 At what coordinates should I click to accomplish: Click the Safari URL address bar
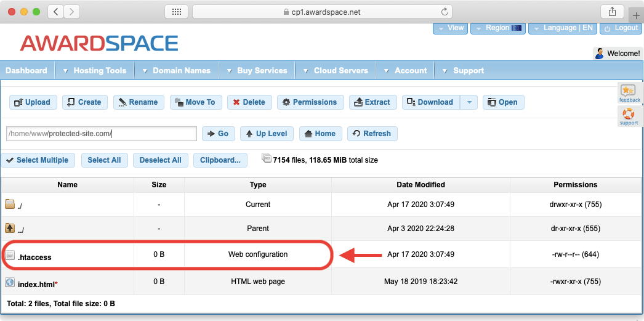(x=322, y=12)
